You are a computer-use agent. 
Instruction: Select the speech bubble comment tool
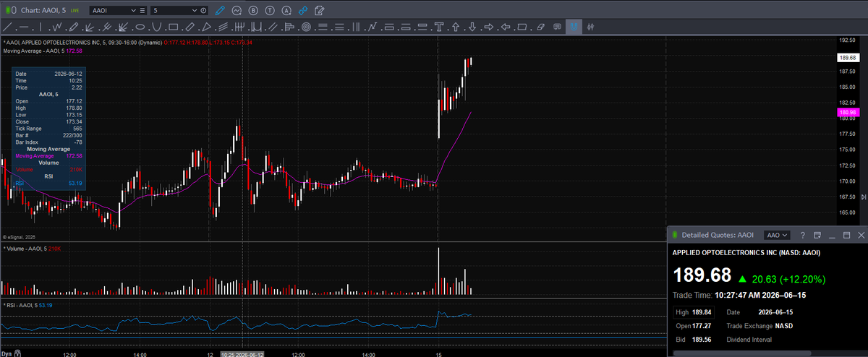tap(557, 27)
